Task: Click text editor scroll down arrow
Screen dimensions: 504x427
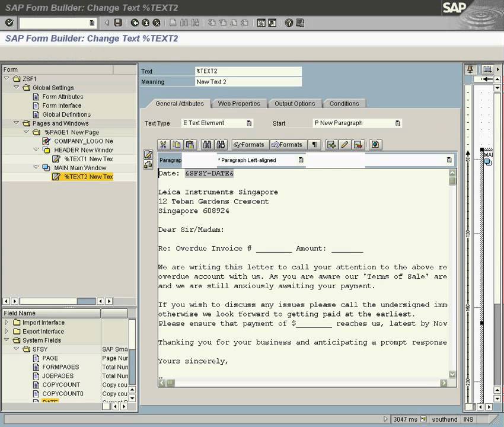Action: (452, 374)
